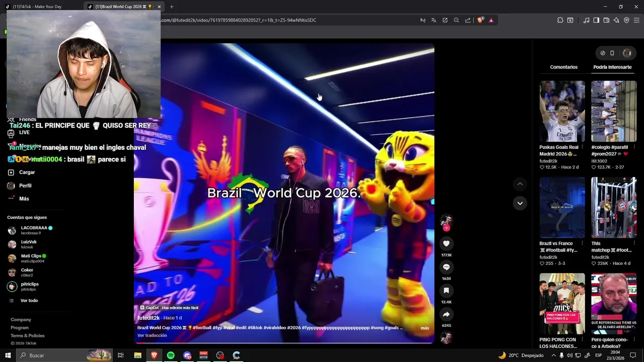Follow futedit2k via the red plus badge
Viewport: 644px width, 362px height.
[446, 228]
